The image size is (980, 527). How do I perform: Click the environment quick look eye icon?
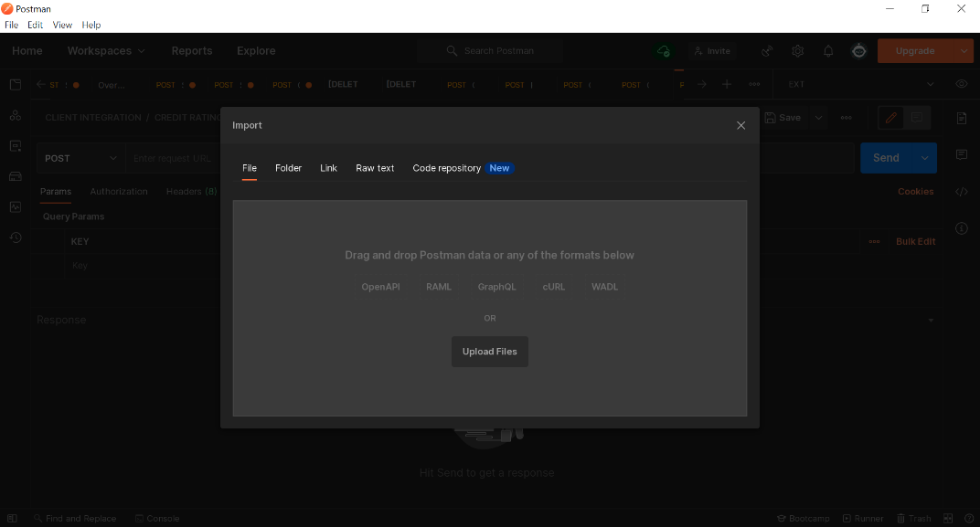pyautogui.click(x=961, y=84)
